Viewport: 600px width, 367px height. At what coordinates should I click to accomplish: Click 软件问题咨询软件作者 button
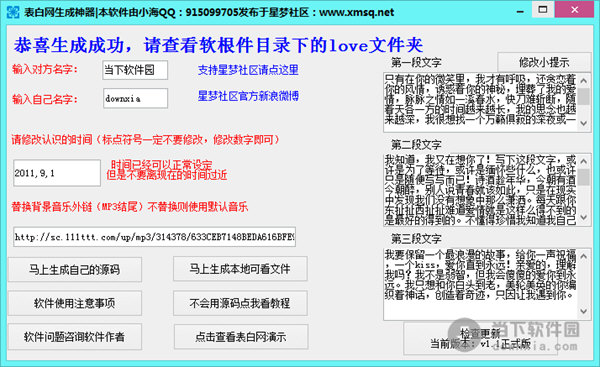[x=75, y=337]
